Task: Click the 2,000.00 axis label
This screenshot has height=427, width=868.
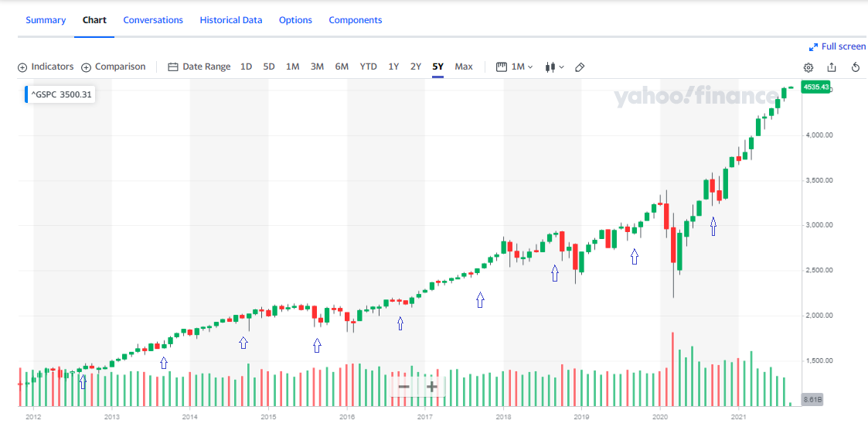Action: click(819, 316)
